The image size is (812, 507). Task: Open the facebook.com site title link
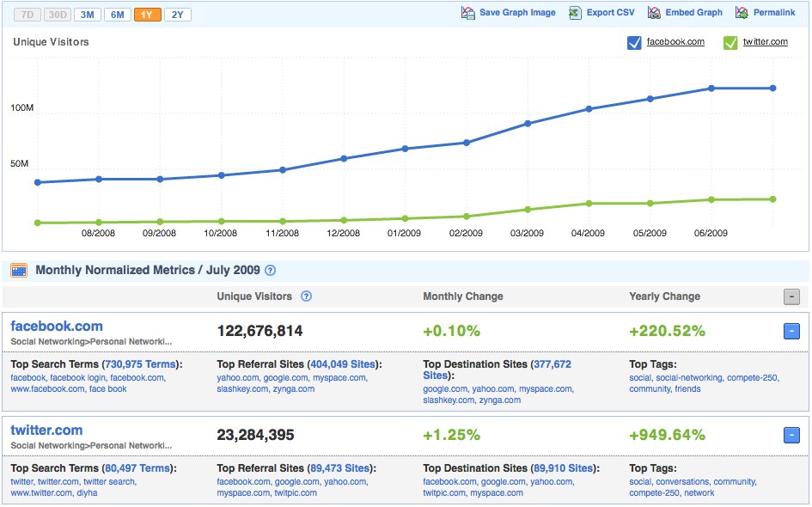click(x=57, y=327)
